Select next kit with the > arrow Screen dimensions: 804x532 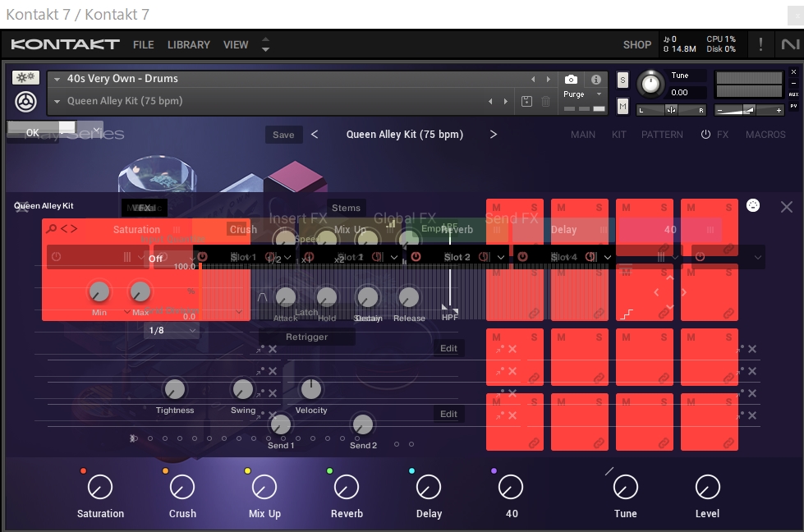point(494,135)
